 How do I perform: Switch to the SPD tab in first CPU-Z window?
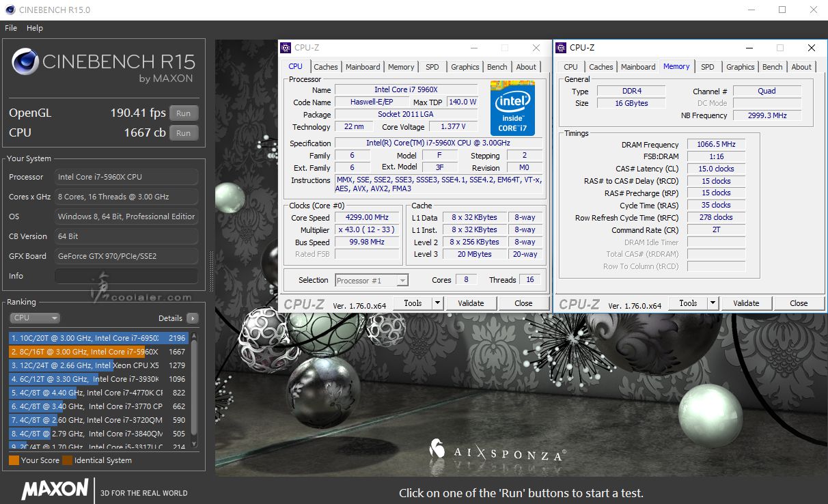(432, 67)
